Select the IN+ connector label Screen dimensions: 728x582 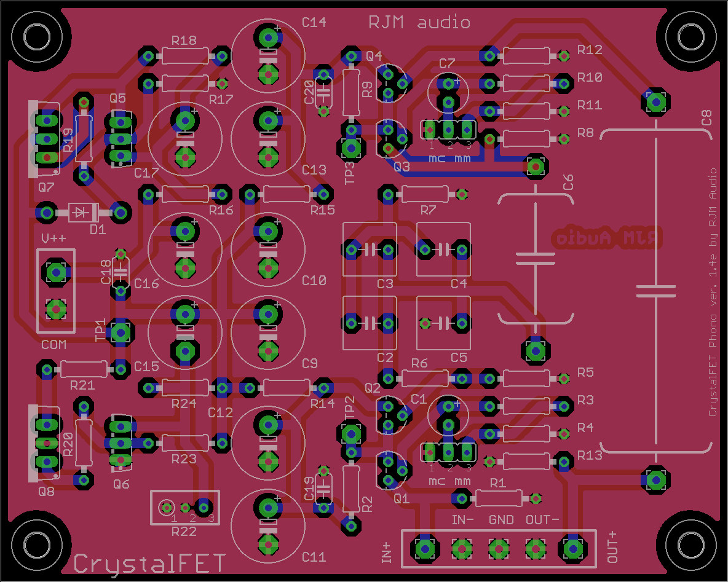[x=387, y=552]
